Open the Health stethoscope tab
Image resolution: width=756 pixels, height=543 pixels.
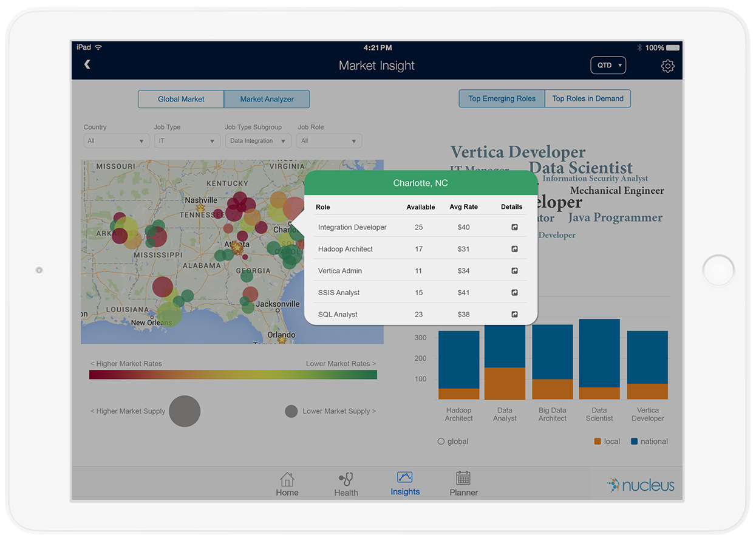(346, 479)
